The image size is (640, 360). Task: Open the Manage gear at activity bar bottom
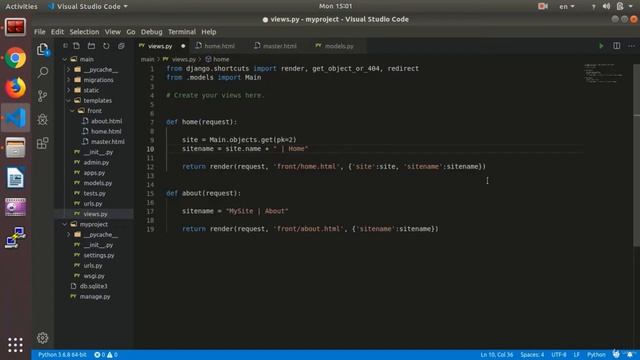[42, 338]
